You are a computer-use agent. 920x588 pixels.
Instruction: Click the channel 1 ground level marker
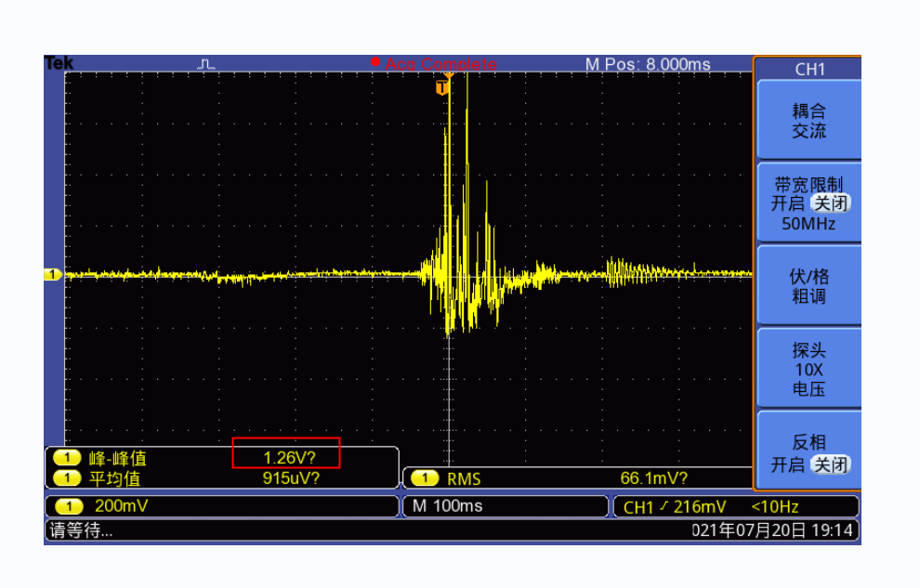click(53, 274)
